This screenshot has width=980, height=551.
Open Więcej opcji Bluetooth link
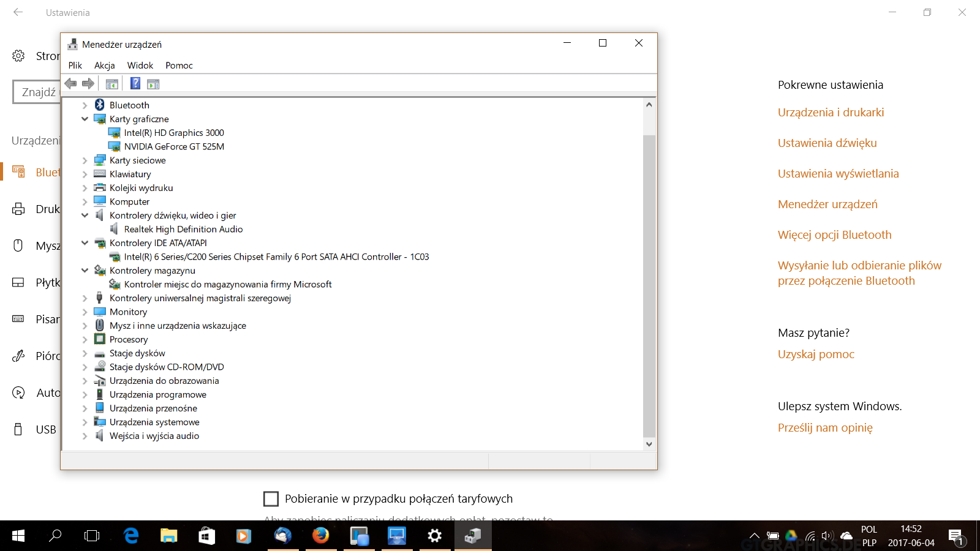[834, 235]
